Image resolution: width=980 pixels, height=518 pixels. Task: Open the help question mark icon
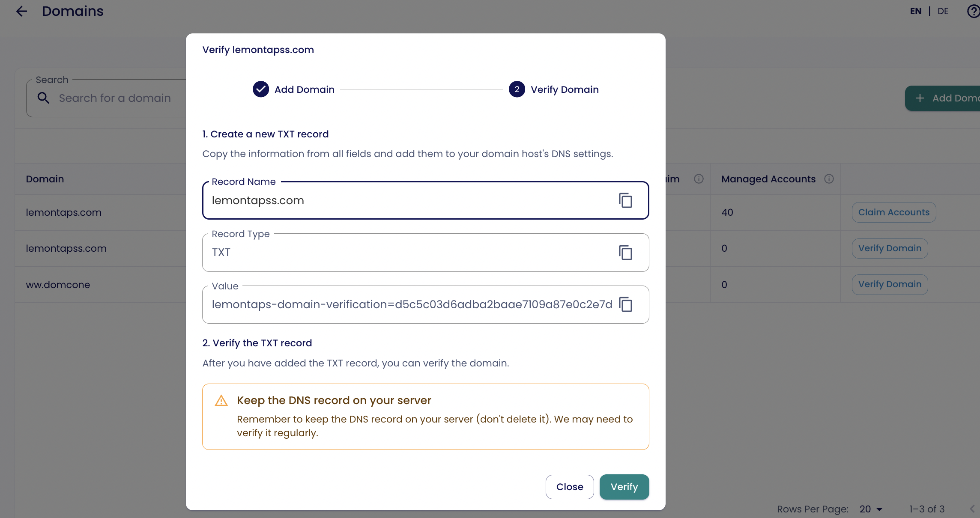(x=973, y=11)
